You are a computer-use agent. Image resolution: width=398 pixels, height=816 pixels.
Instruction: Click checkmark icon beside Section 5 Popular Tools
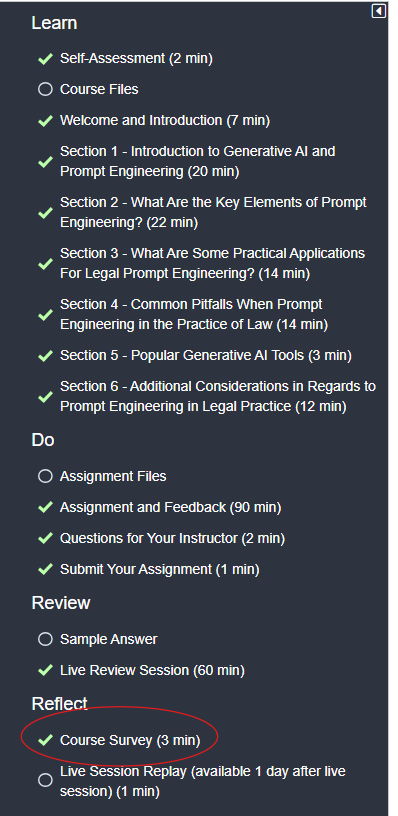click(46, 356)
